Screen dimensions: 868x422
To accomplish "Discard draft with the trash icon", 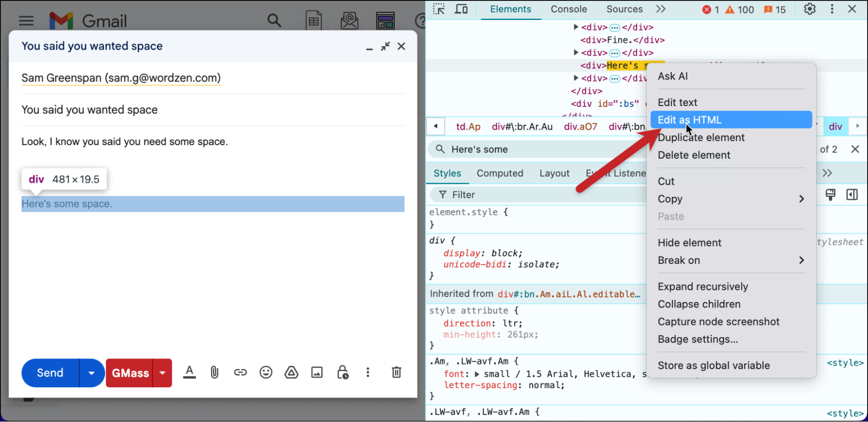I will pyautogui.click(x=396, y=372).
